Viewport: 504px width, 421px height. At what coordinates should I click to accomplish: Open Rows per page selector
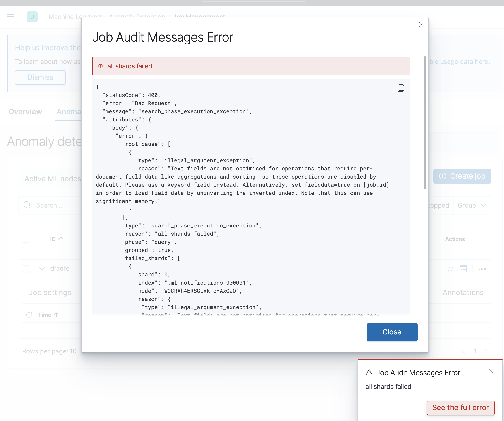click(49, 351)
